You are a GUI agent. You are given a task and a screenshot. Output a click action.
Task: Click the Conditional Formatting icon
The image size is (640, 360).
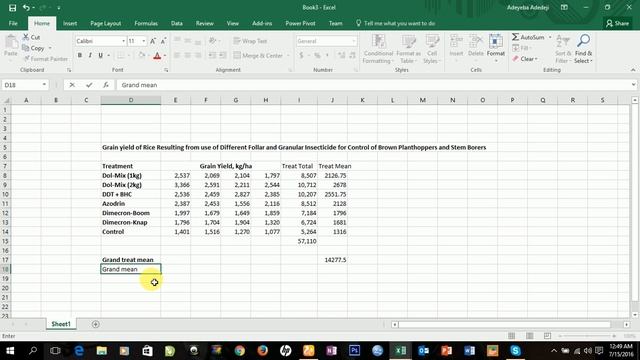coord(378,42)
